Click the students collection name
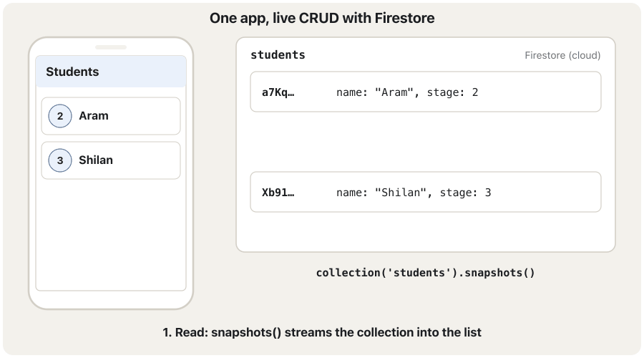Screen dimensions: 644x358 click(x=278, y=55)
